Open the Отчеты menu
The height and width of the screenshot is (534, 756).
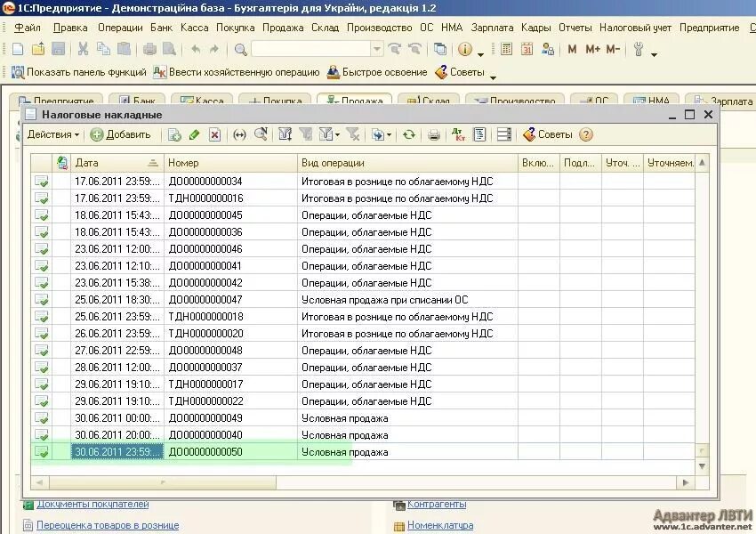[575, 28]
